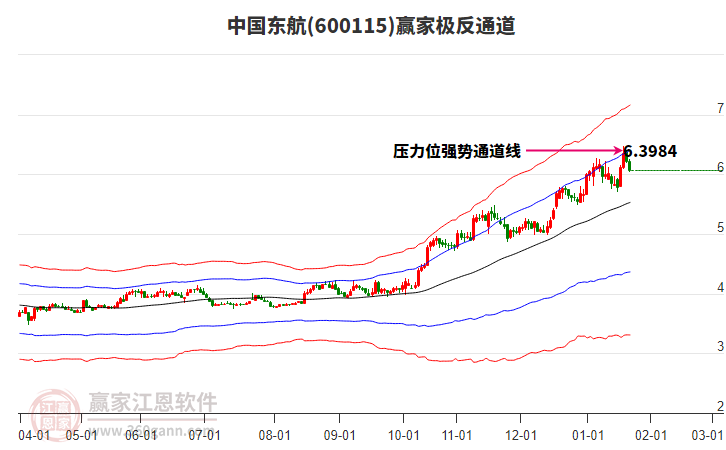Click the y-axis value 3
726x450 pixels.
coord(720,346)
